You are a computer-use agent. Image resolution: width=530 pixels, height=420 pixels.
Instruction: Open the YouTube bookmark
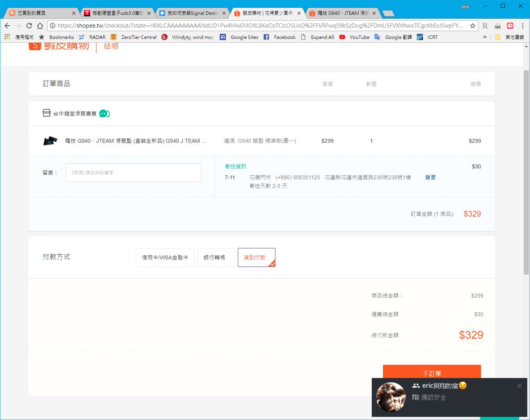(354, 37)
